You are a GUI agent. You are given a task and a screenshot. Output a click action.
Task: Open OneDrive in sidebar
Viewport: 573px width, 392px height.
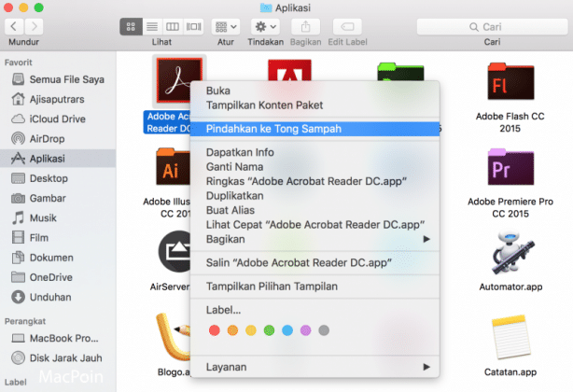[x=58, y=277]
